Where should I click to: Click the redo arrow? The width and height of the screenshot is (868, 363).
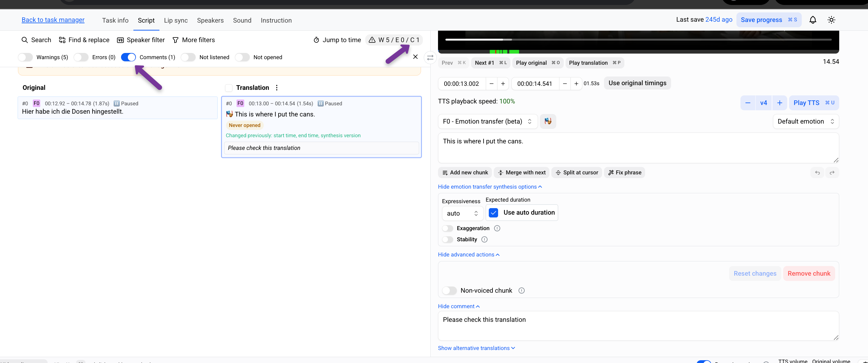pyautogui.click(x=832, y=173)
